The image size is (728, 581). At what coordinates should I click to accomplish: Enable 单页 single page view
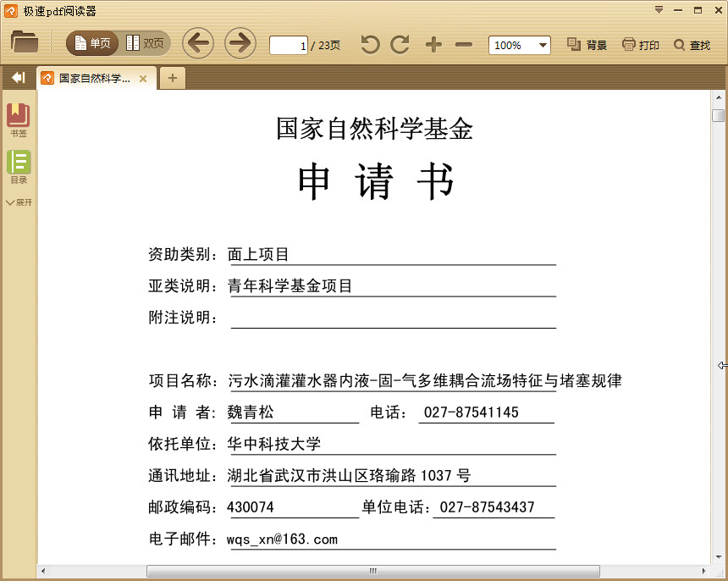point(91,43)
